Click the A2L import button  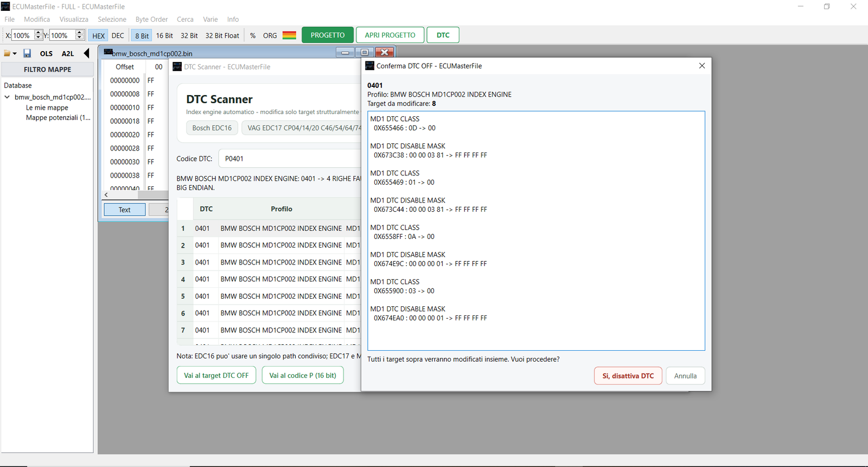coord(68,53)
